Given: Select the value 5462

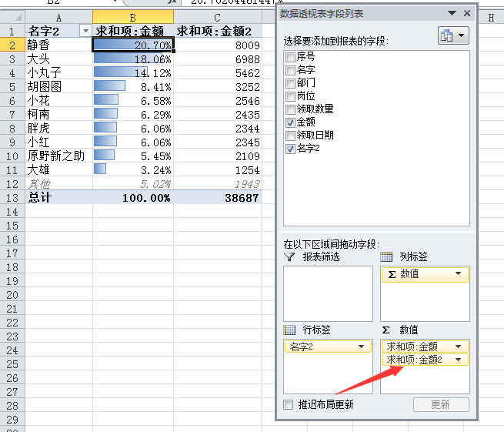Looking at the screenshot, I should click(x=218, y=72).
